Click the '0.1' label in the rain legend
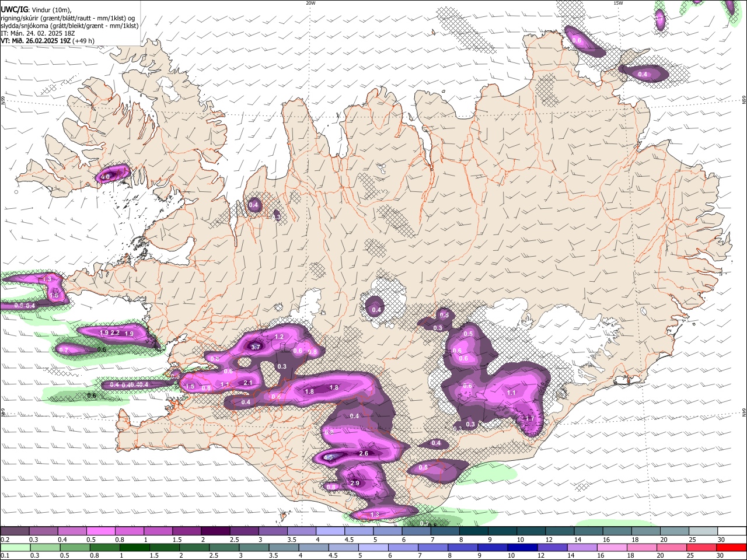The width and height of the screenshot is (747, 560). pyautogui.click(x=5, y=555)
